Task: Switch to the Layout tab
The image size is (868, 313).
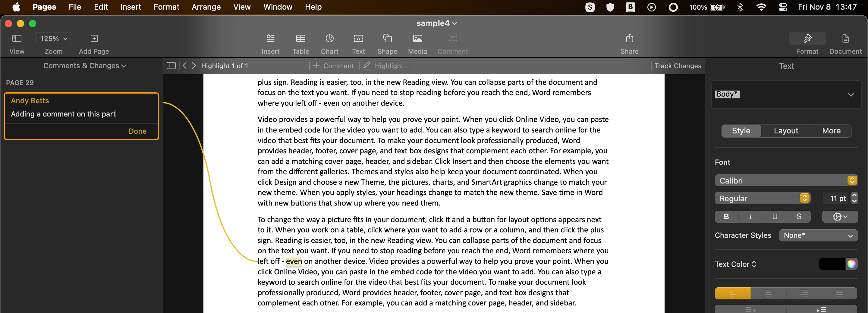Action: click(x=785, y=131)
